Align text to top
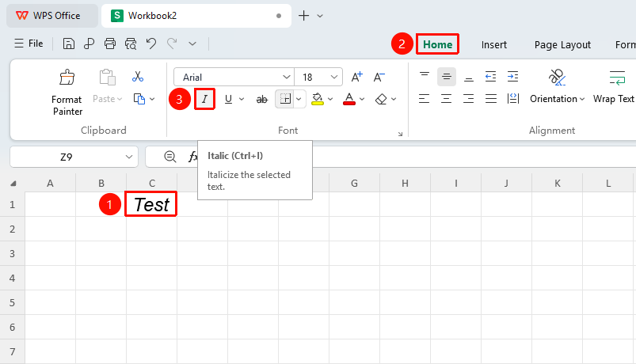The image size is (636, 364). (425, 77)
